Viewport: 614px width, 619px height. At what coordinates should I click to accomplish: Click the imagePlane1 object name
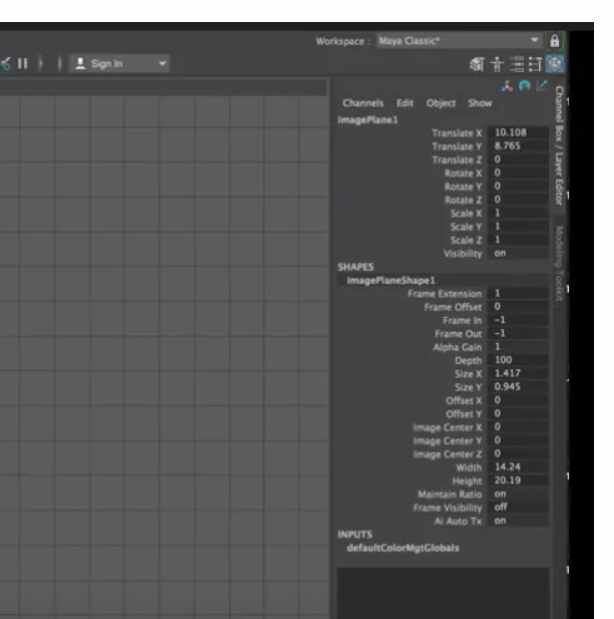[x=368, y=120]
